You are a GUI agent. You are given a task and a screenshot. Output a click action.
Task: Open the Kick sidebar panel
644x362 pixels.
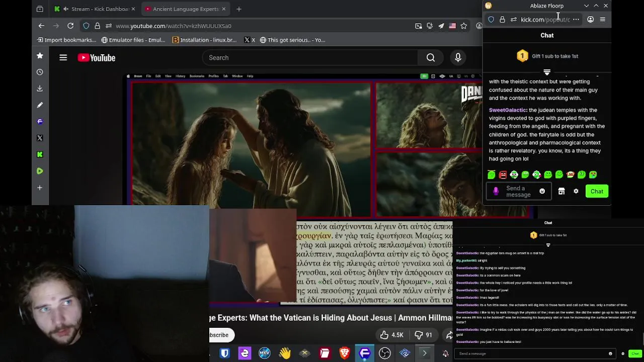(x=40, y=154)
